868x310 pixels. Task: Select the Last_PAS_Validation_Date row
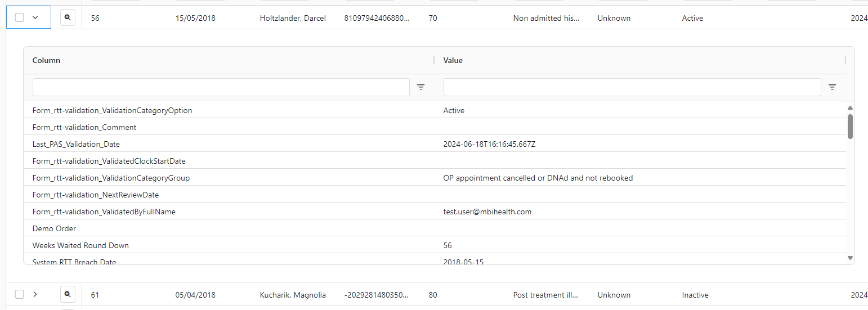(x=76, y=144)
